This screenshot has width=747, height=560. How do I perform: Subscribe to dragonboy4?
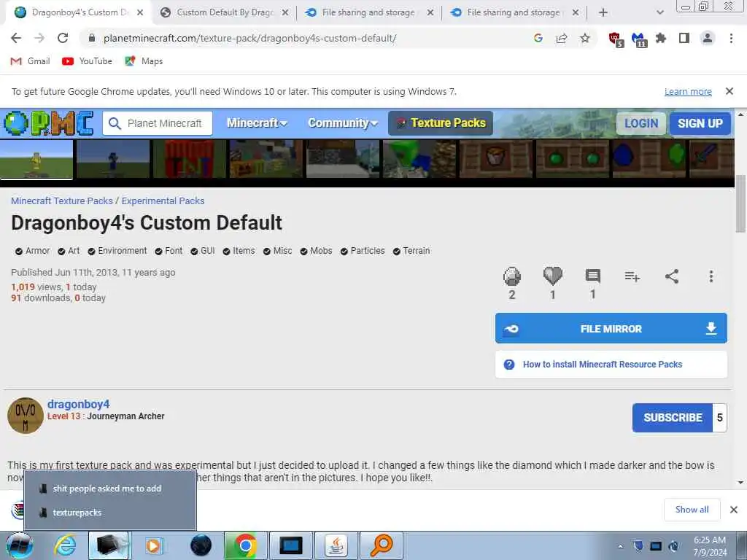[x=673, y=418]
